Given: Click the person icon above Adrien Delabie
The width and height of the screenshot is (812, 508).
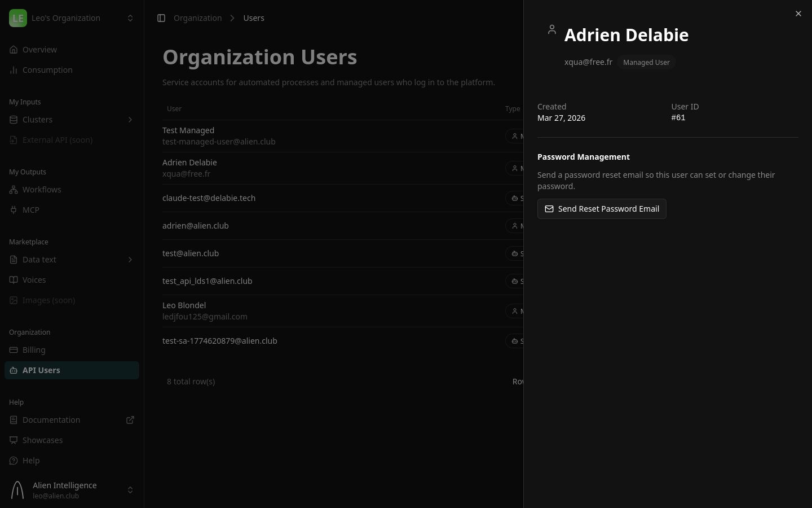Looking at the screenshot, I should click(552, 29).
